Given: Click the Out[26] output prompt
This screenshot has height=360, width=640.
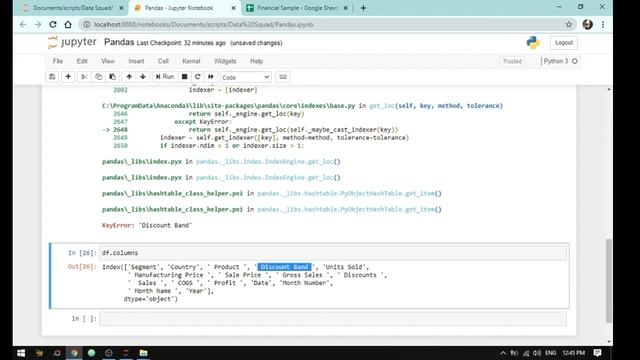Looking at the screenshot, I should [82, 267].
